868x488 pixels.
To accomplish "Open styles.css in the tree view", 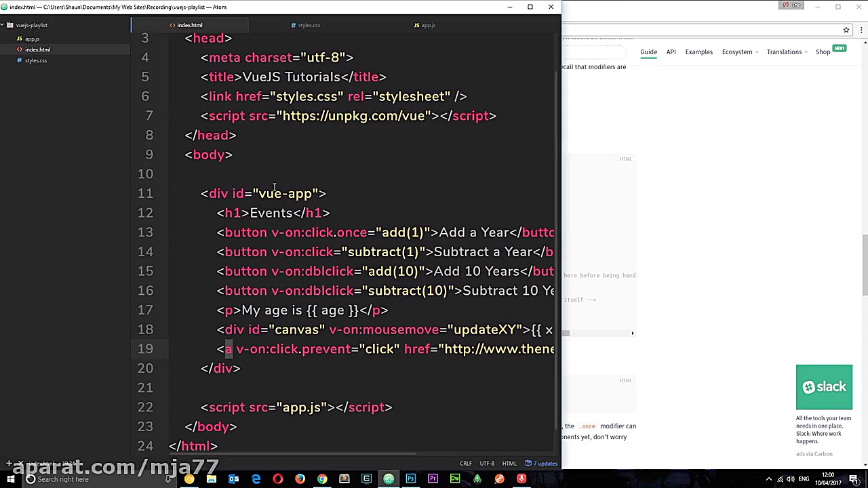I will [x=35, y=60].
